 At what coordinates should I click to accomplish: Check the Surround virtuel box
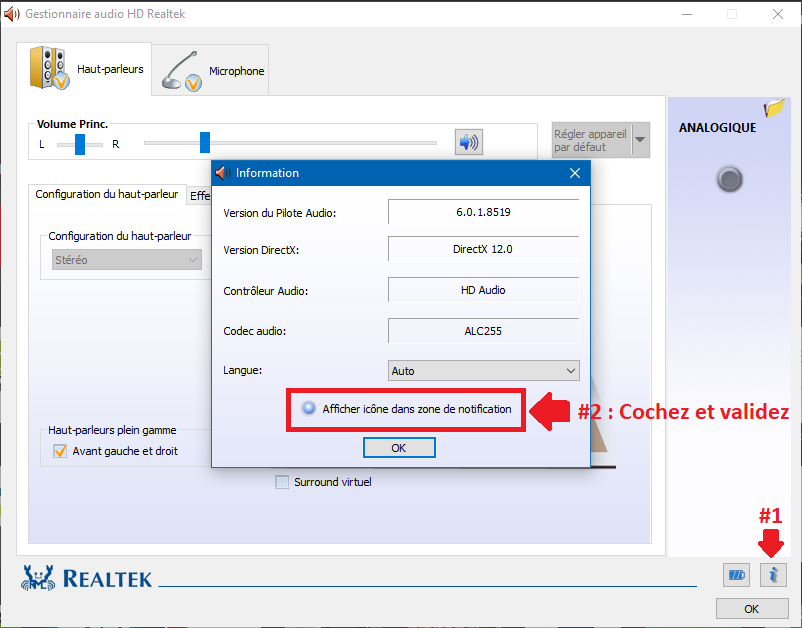click(x=282, y=482)
